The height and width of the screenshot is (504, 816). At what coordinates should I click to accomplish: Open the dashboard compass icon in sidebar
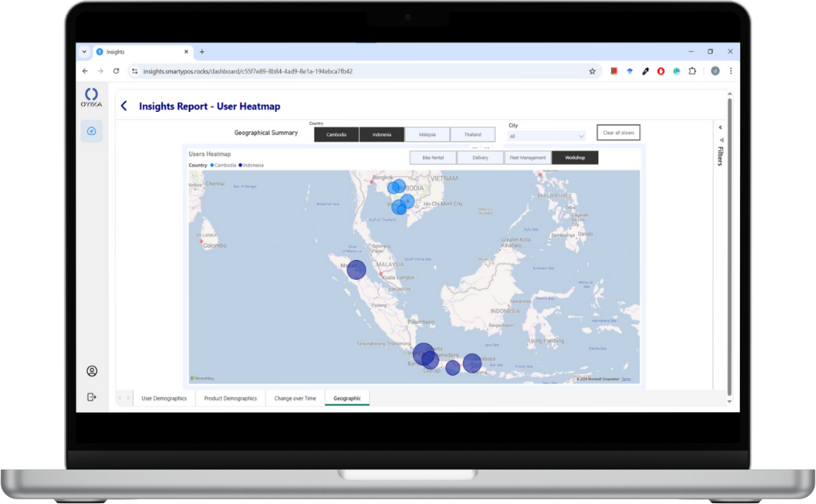click(91, 131)
